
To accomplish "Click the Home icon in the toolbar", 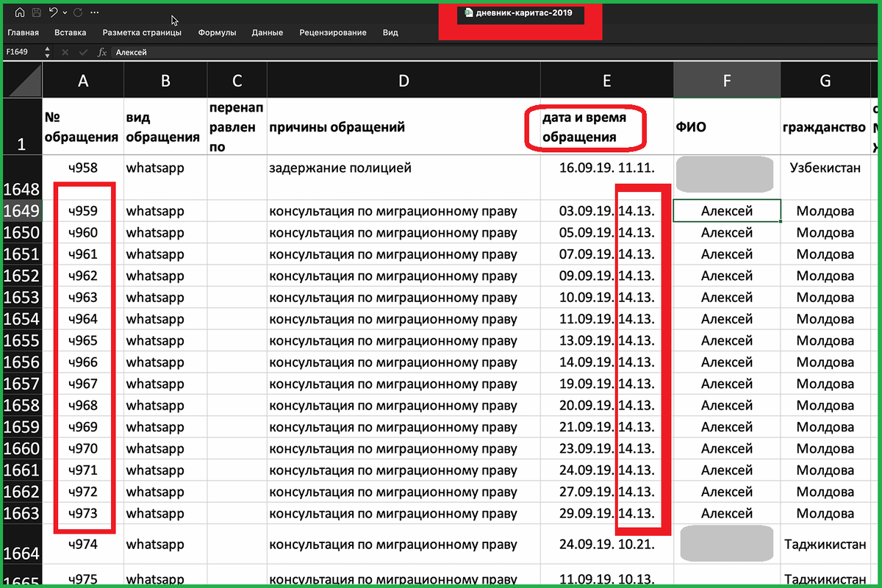I will tap(20, 12).
